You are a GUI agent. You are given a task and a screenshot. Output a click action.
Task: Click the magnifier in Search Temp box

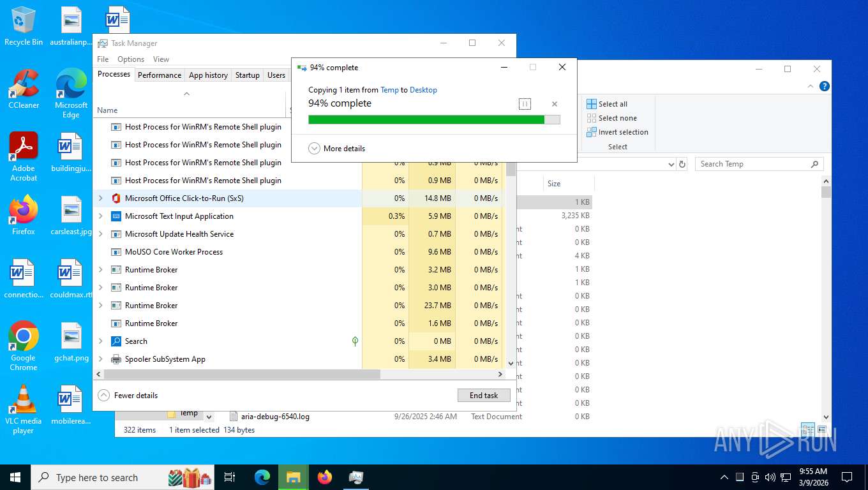[x=814, y=164]
